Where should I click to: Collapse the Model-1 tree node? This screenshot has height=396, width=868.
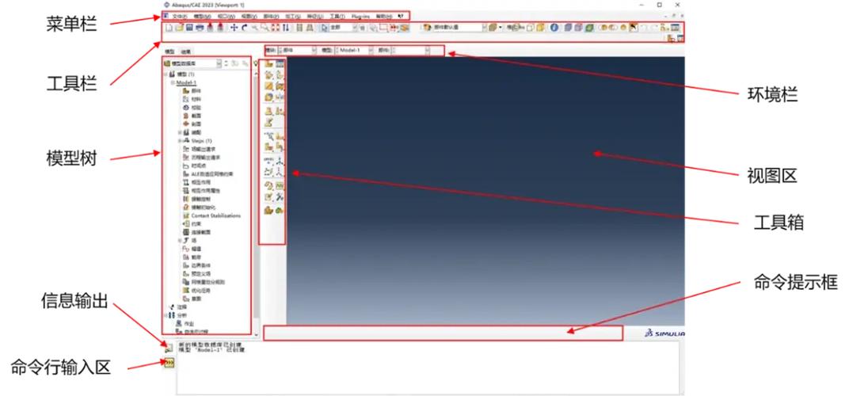coord(173,82)
